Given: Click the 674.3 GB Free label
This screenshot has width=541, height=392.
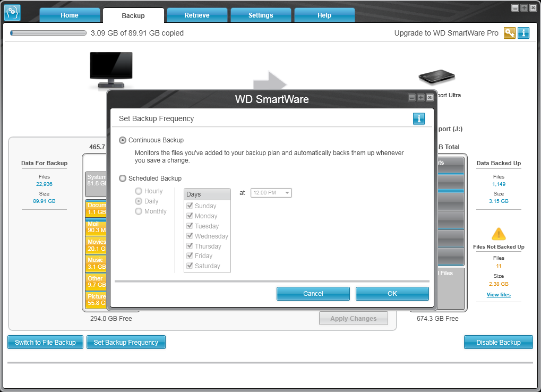Looking at the screenshot, I should [x=437, y=319].
